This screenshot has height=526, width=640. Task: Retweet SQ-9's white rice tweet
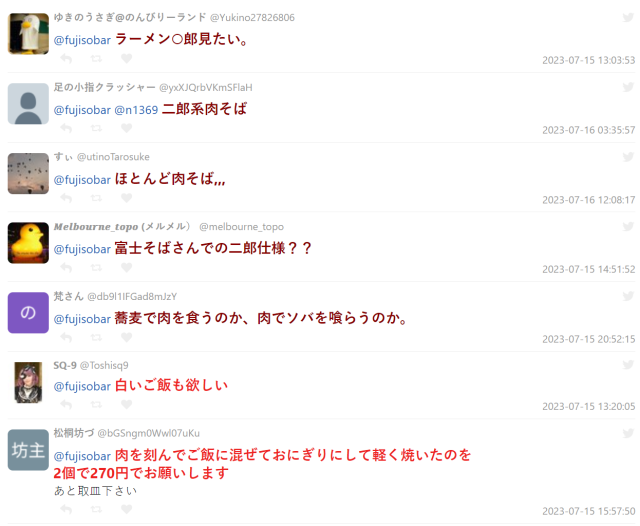96,404
